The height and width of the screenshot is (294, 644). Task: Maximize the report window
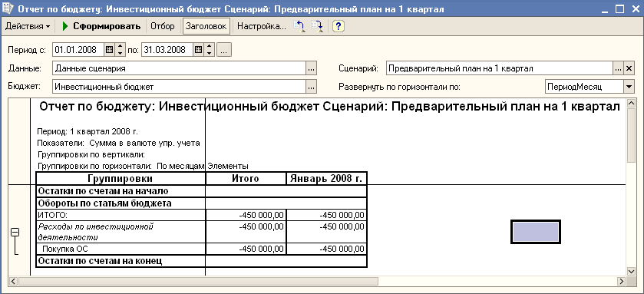[x=620, y=8]
